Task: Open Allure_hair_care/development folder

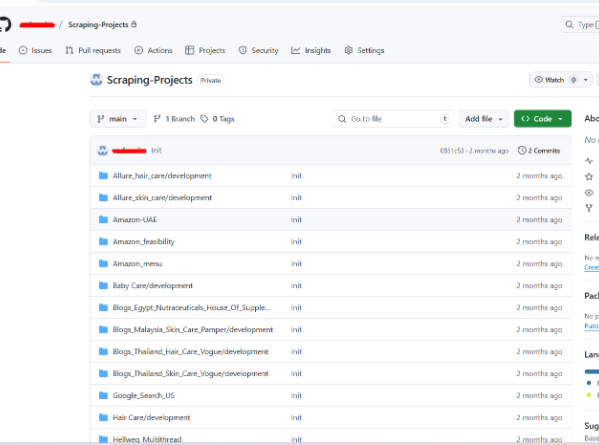Action: point(162,176)
